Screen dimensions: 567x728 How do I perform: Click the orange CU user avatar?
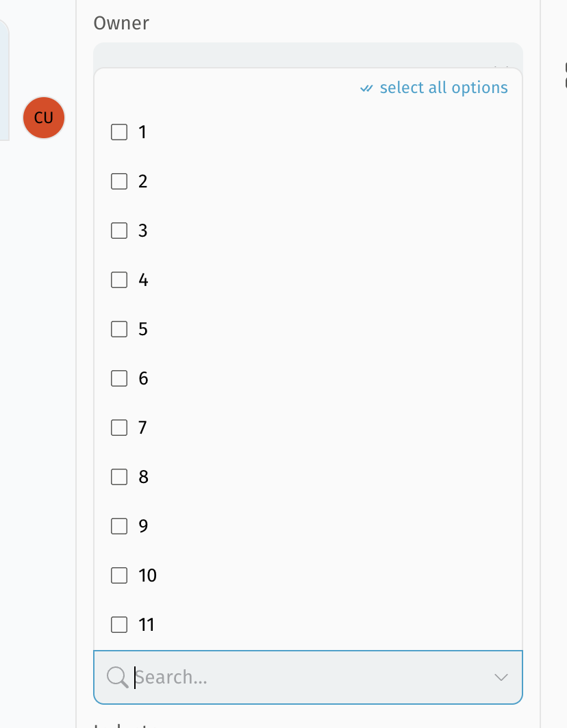(x=44, y=118)
